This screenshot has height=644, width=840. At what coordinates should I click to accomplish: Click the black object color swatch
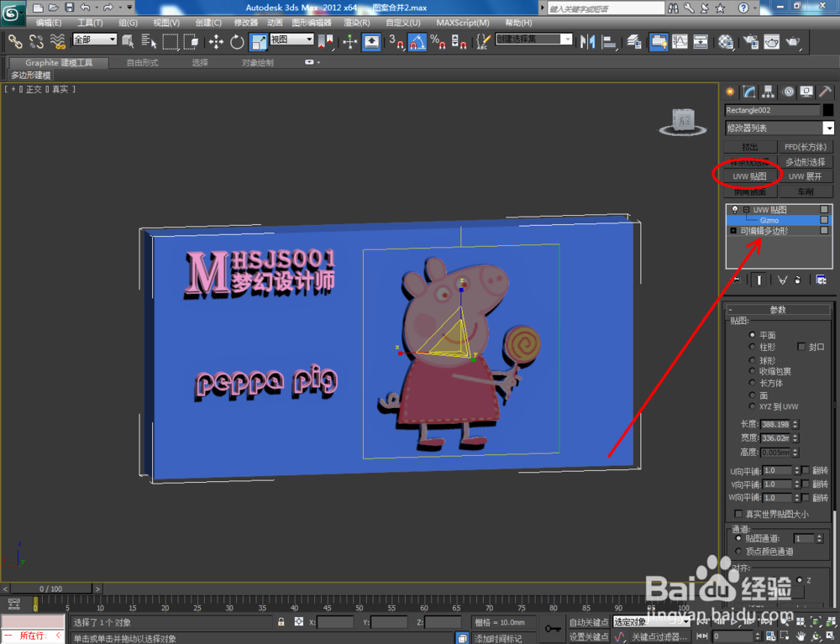click(x=827, y=110)
